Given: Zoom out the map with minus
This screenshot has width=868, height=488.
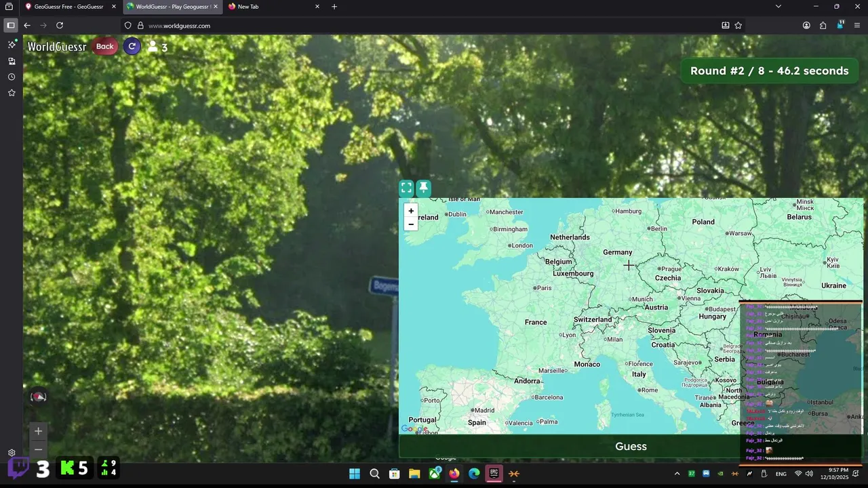Looking at the screenshot, I should coord(411,224).
